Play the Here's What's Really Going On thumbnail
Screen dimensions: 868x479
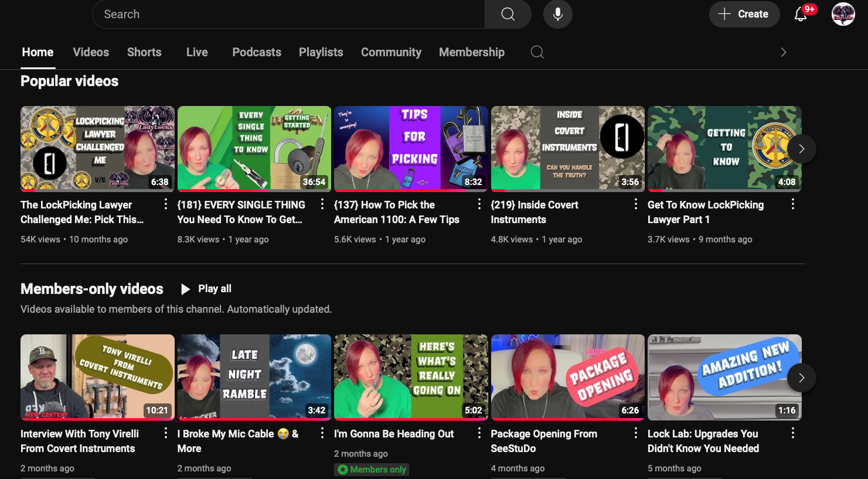point(411,377)
